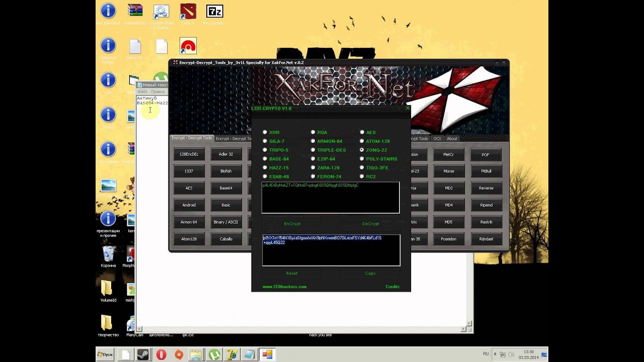Select the ESAB-46 radio button
This screenshot has width=644, height=362.
(x=265, y=176)
